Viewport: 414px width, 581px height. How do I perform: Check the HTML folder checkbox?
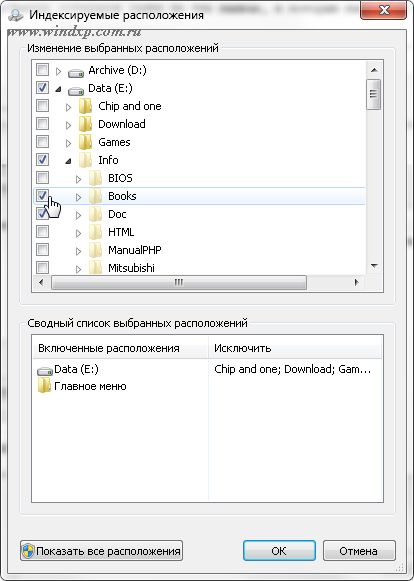[42, 232]
